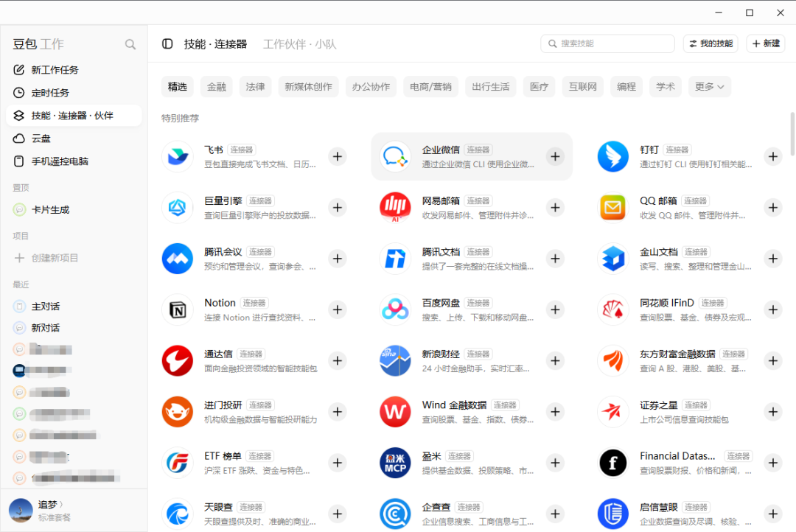The image size is (796, 532).
Task: Click 创建新项目 in the sidebar
Action: 74,258
